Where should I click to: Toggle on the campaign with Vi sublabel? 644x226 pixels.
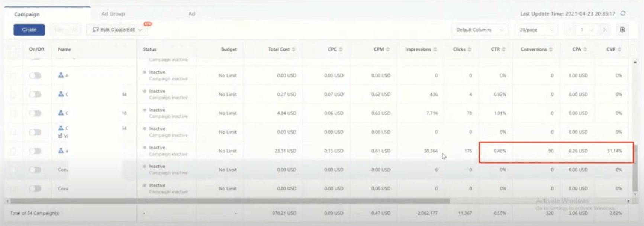coord(35,132)
